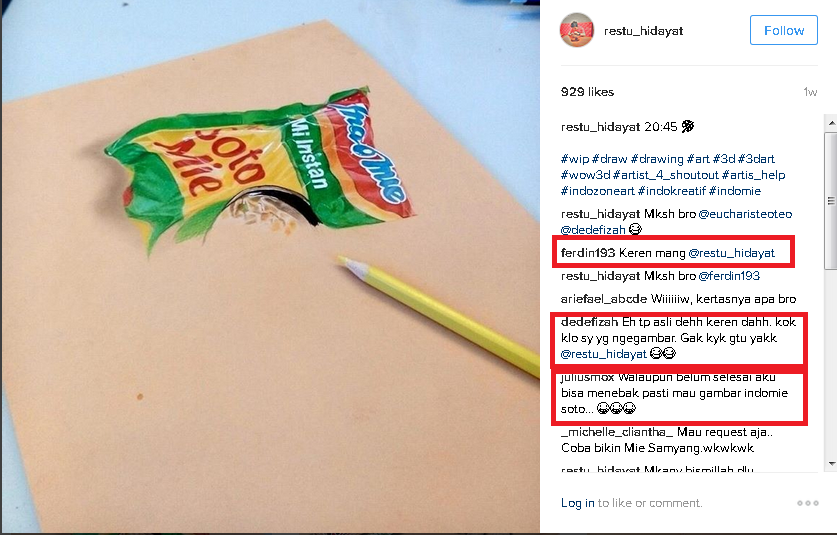This screenshot has height=535, width=837.
Task: Open juliusmox commenter profile
Action: coord(587,377)
